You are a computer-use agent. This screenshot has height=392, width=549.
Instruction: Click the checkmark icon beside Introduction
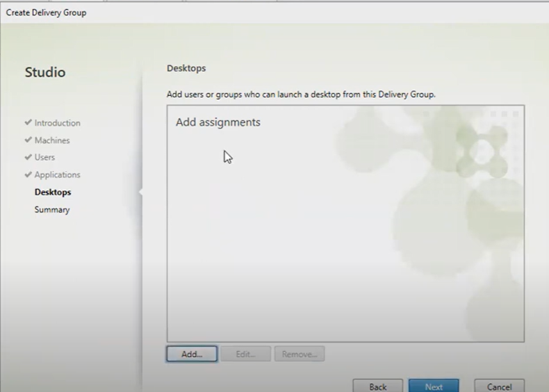pyautogui.click(x=28, y=122)
